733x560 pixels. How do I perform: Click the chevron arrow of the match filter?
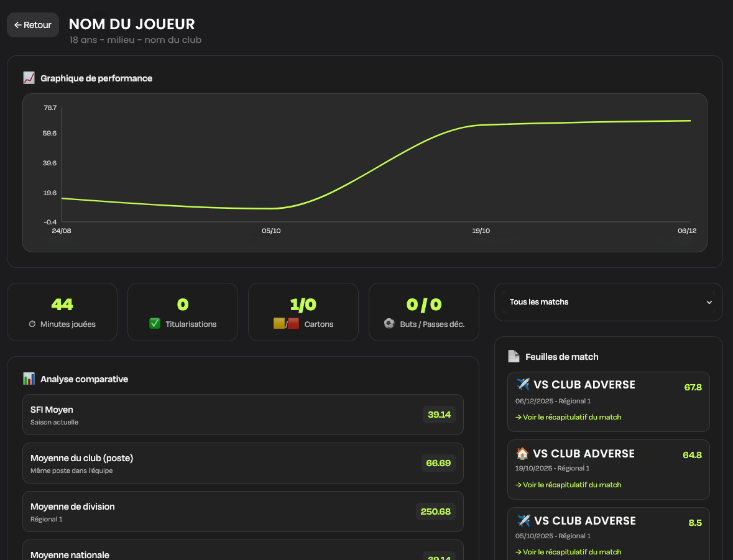(709, 302)
